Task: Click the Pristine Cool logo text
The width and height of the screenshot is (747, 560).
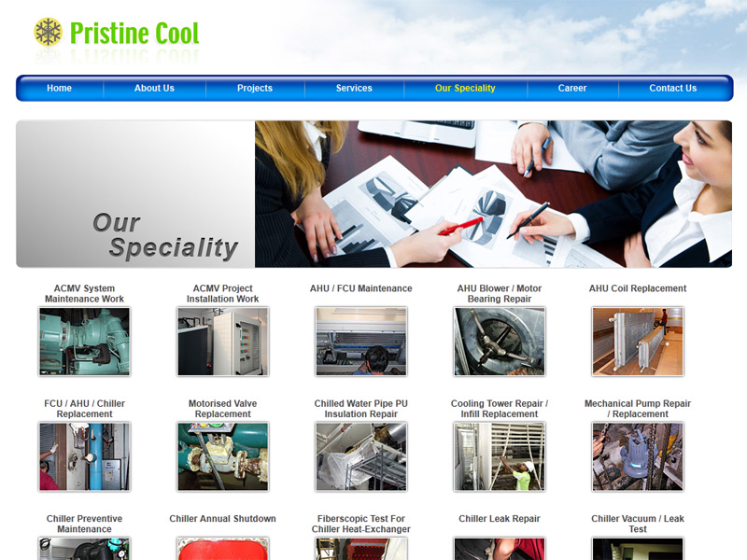Action: [134, 34]
